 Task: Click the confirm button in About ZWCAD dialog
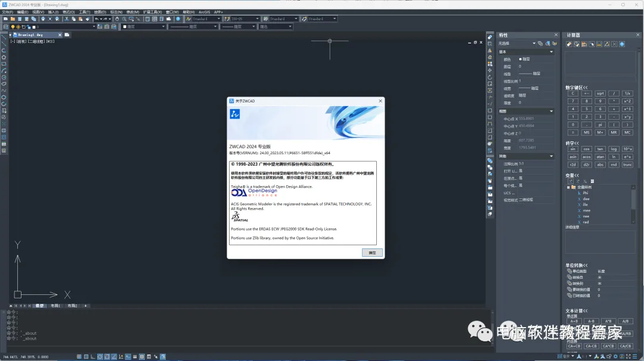pyautogui.click(x=372, y=253)
